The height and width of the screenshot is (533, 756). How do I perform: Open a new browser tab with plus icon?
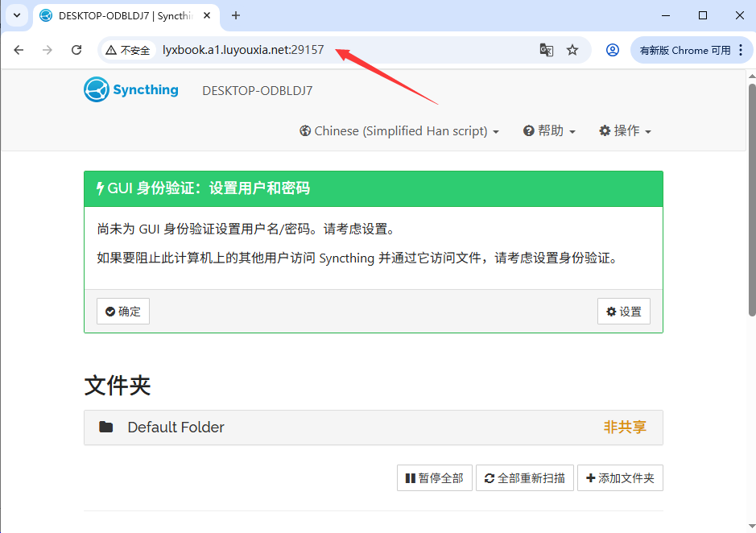(235, 15)
